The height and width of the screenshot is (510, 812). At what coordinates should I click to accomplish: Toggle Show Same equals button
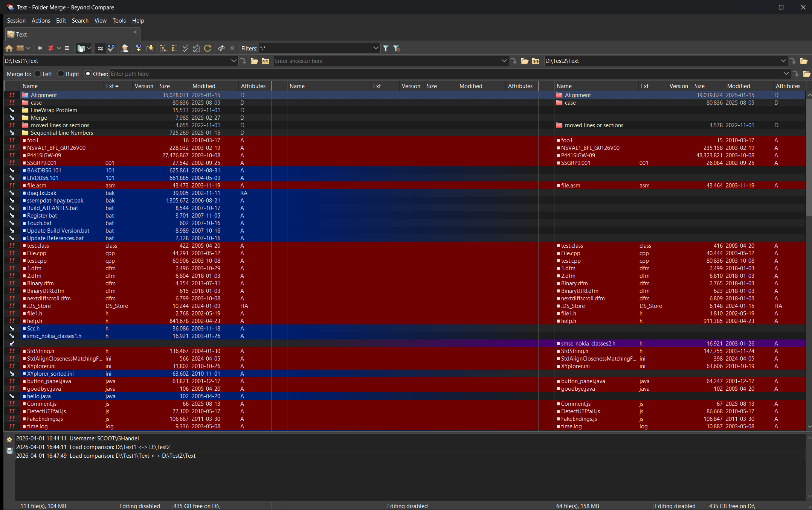(x=67, y=48)
